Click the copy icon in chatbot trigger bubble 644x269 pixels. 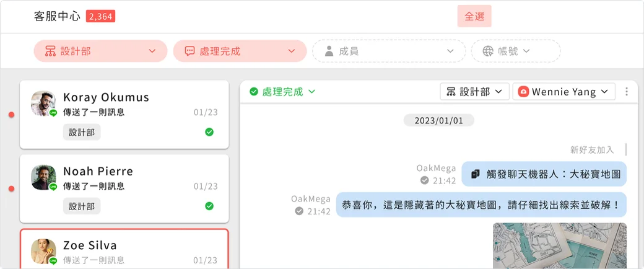point(476,174)
